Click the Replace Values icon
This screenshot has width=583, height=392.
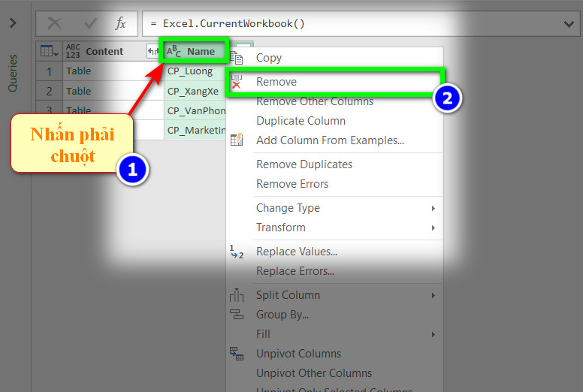(237, 252)
